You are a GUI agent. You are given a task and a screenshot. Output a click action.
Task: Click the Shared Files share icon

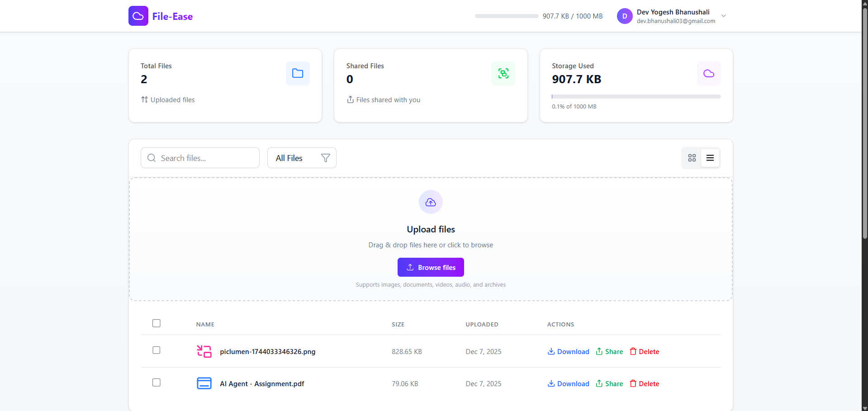coord(503,73)
